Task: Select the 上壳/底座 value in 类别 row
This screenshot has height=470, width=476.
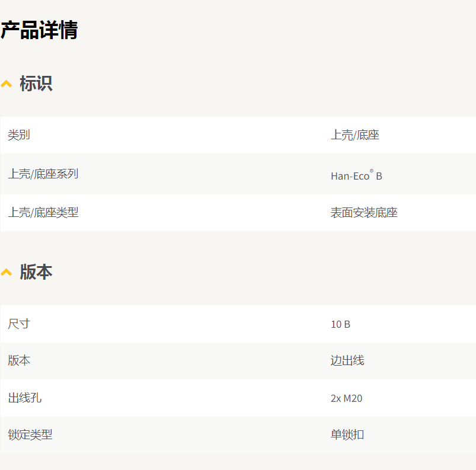Action: point(355,135)
